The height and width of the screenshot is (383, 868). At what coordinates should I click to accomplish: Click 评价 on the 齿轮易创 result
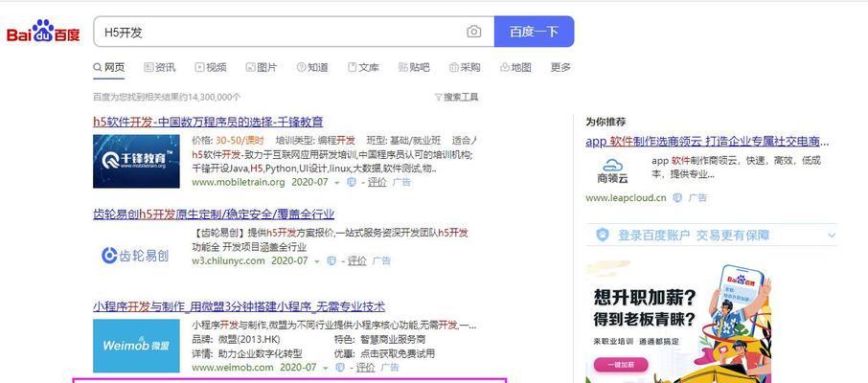click(x=357, y=260)
